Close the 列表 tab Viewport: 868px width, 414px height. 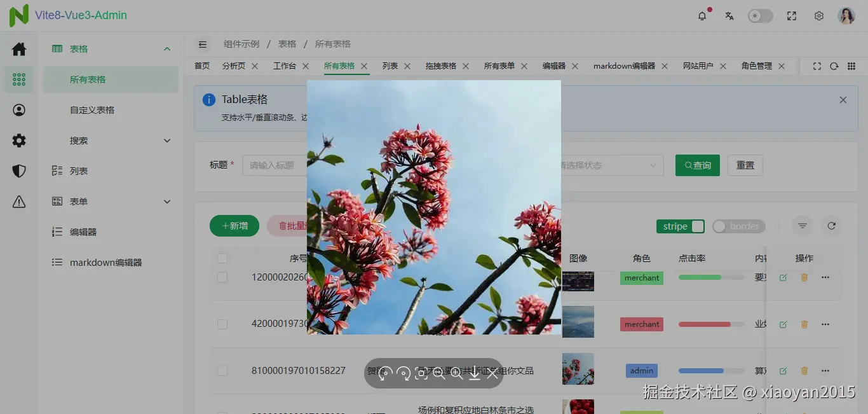pos(407,66)
